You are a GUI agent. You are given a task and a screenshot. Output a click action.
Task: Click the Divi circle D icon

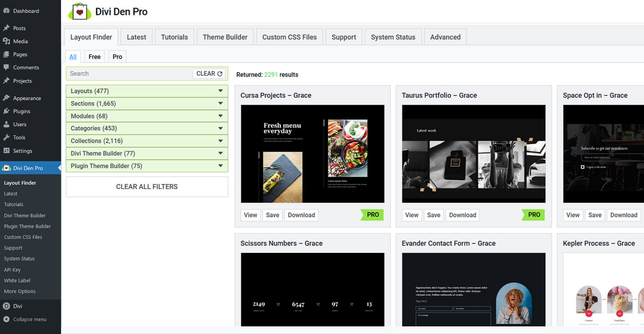tap(6, 306)
